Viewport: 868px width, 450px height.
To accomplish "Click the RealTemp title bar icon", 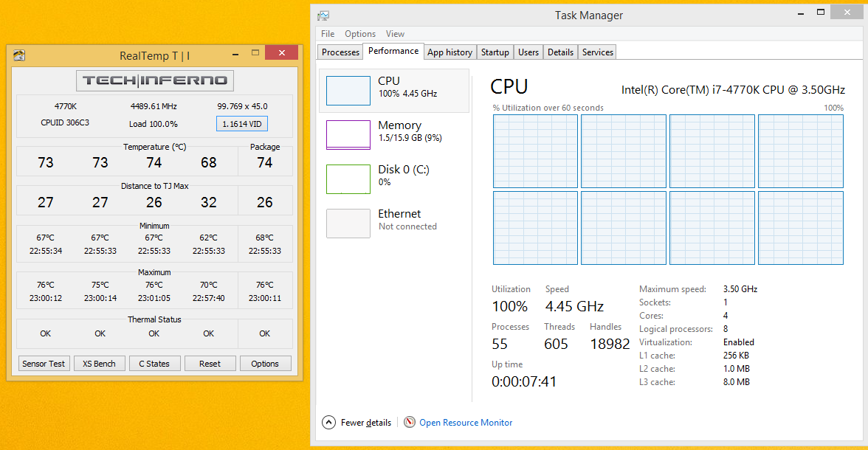I will pyautogui.click(x=19, y=55).
